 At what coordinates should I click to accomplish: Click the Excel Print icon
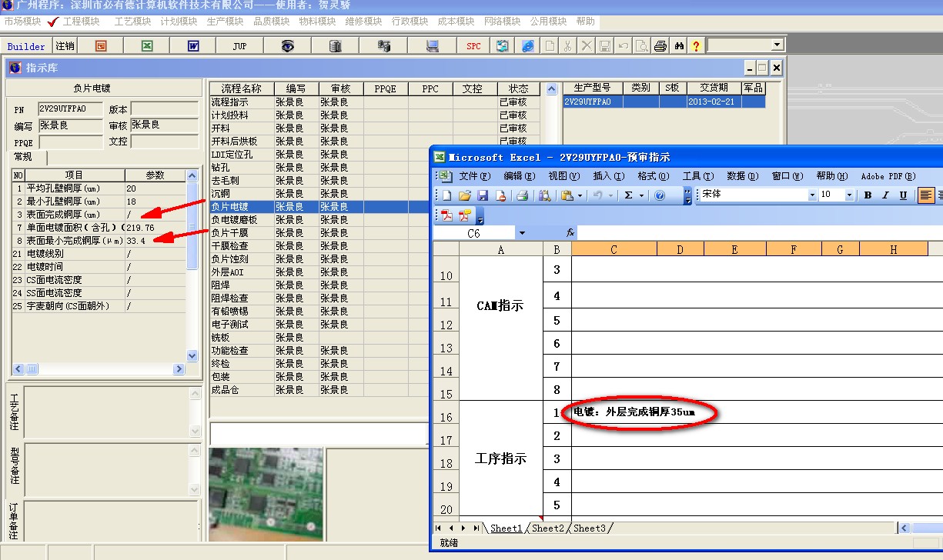522,195
